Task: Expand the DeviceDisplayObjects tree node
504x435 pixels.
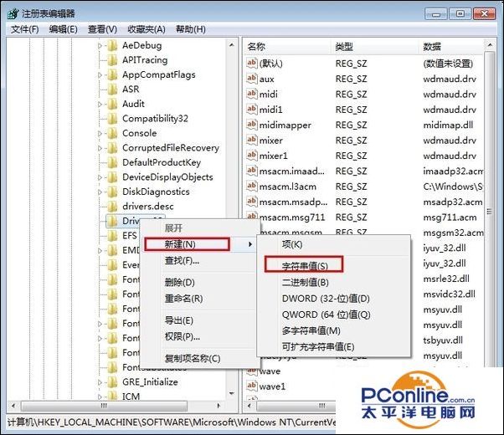Action: pos(100,177)
